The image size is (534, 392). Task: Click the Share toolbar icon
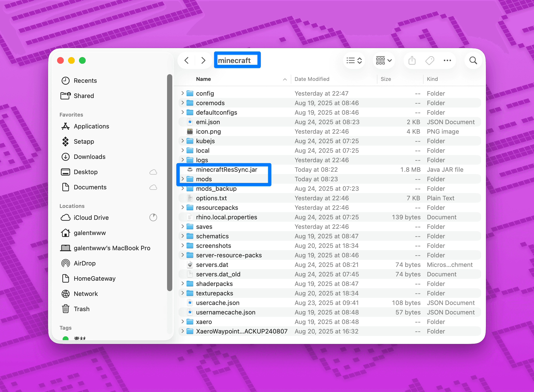[412, 60]
